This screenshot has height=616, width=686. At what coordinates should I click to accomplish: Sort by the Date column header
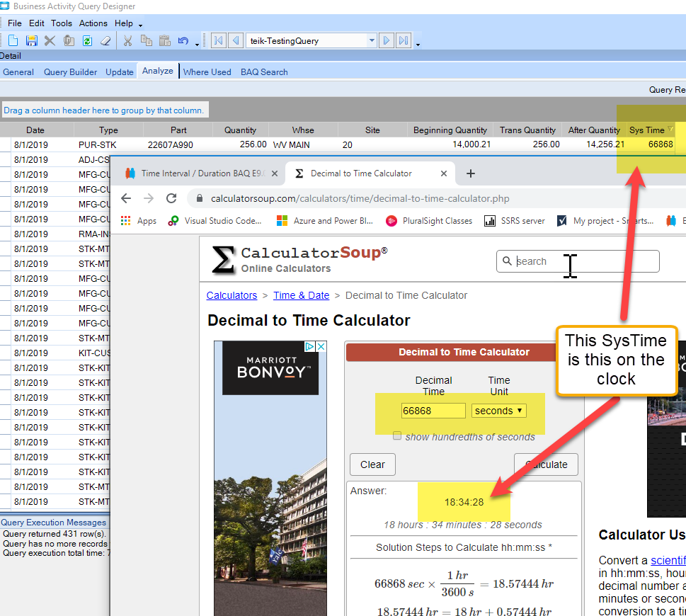point(35,130)
